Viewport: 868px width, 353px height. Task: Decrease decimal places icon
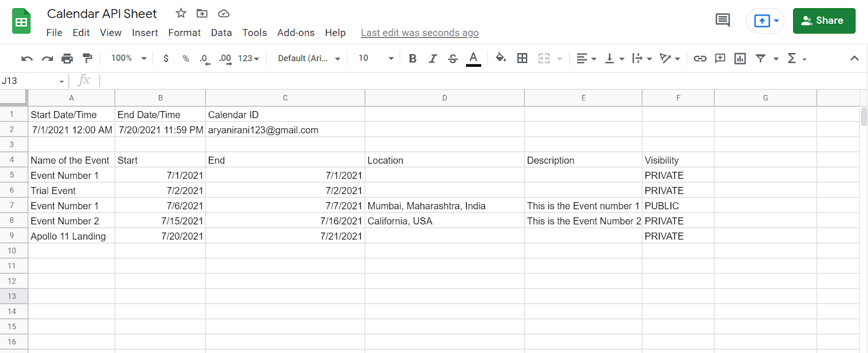tap(205, 59)
